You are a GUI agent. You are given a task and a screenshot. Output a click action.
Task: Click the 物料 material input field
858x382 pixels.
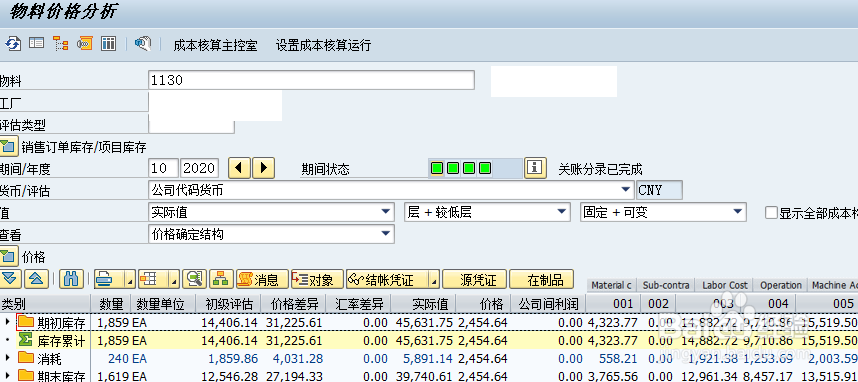[x=311, y=80]
